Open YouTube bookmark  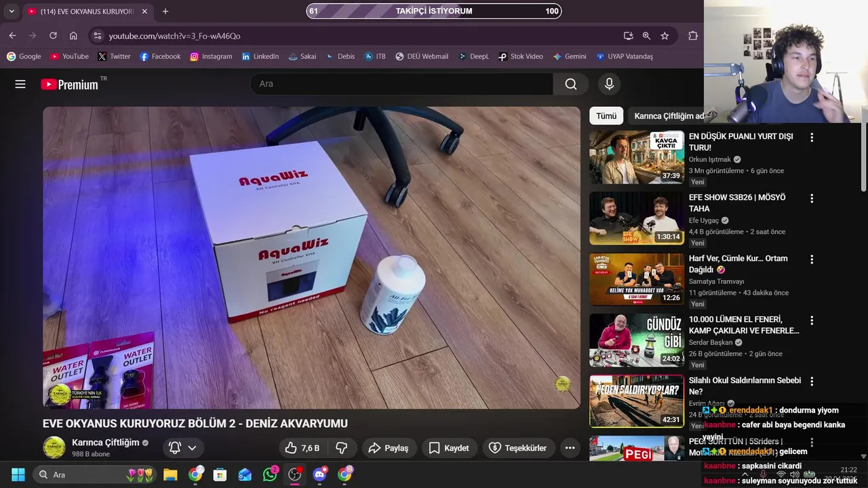coord(69,56)
